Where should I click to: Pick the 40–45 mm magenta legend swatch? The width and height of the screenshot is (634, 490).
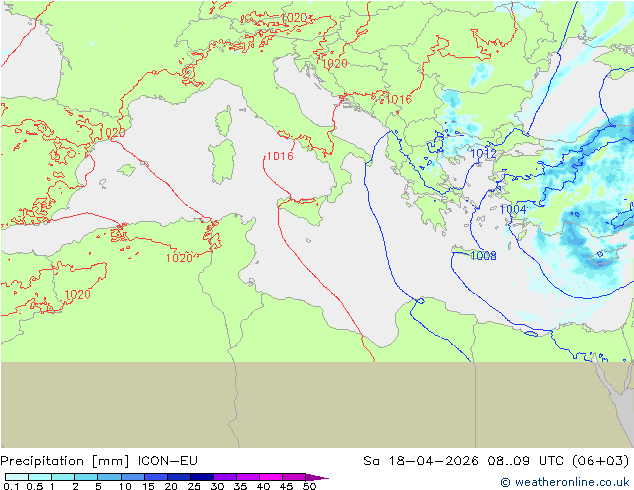point(271,477)
